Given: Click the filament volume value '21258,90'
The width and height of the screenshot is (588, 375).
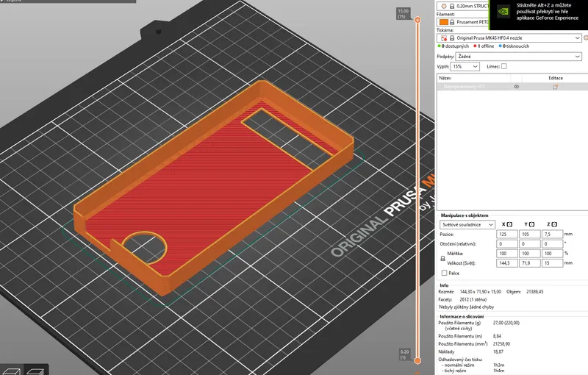Looking at the screenshot, I should 501,343.
